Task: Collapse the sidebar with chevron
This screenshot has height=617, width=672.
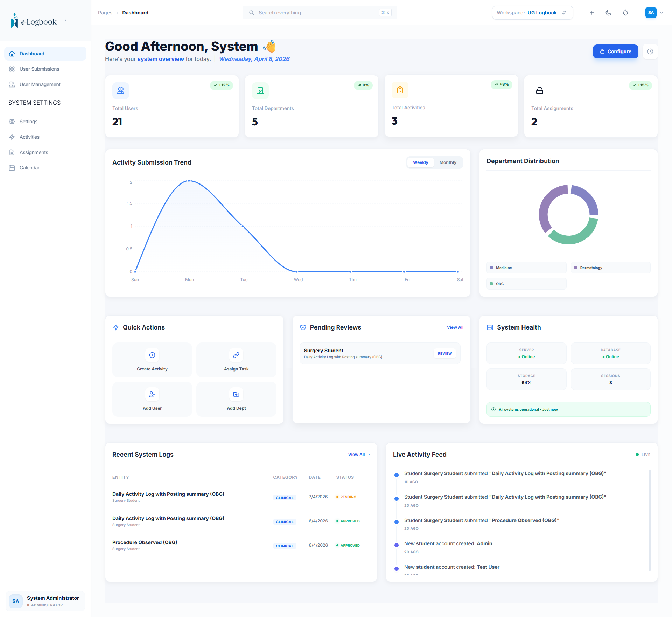Action: coord(66,20)
